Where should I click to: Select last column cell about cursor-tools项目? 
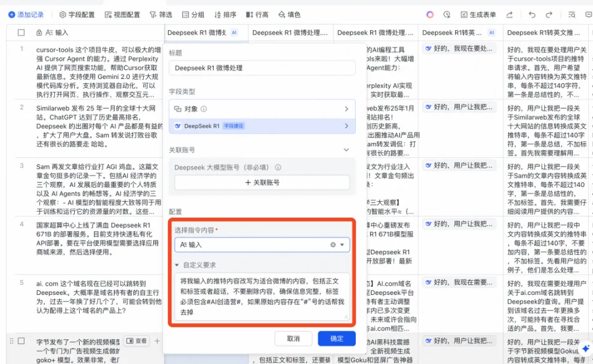545,70
